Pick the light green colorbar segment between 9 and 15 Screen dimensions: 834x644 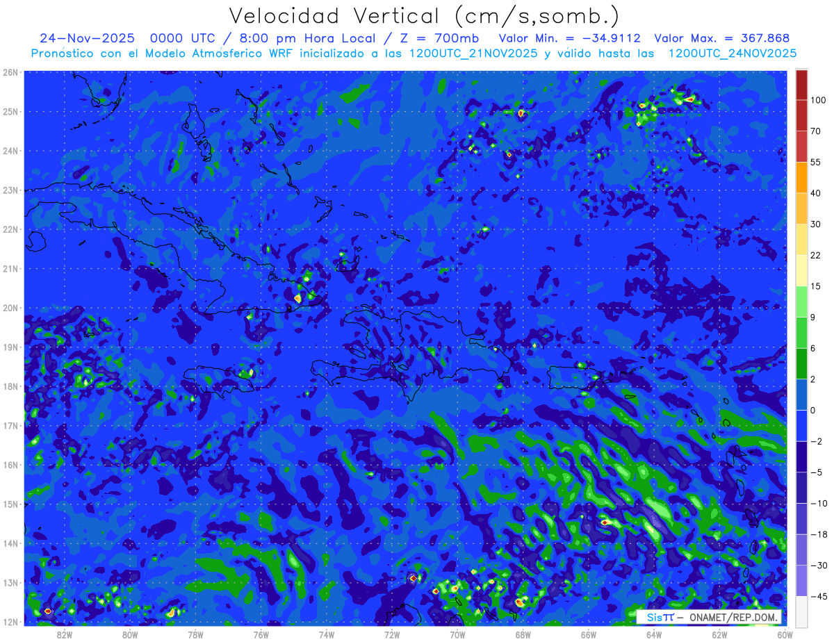801,302
